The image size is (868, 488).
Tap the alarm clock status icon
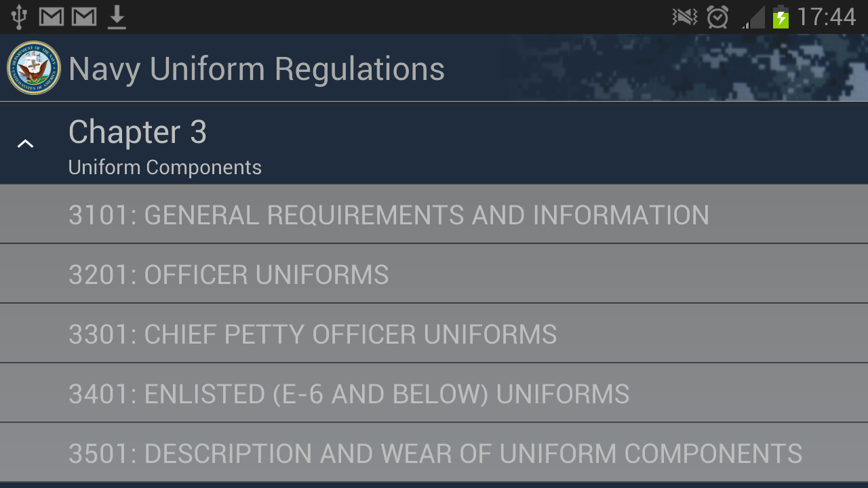click(x=717, y=16)
